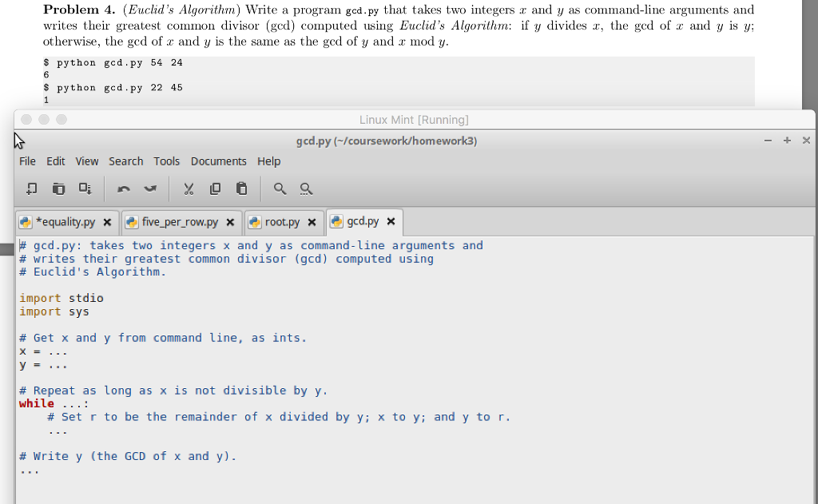Click the 'Linux Mint [Running]' title bar
This screenshot has height=504, width=818.
click(414, 120)
